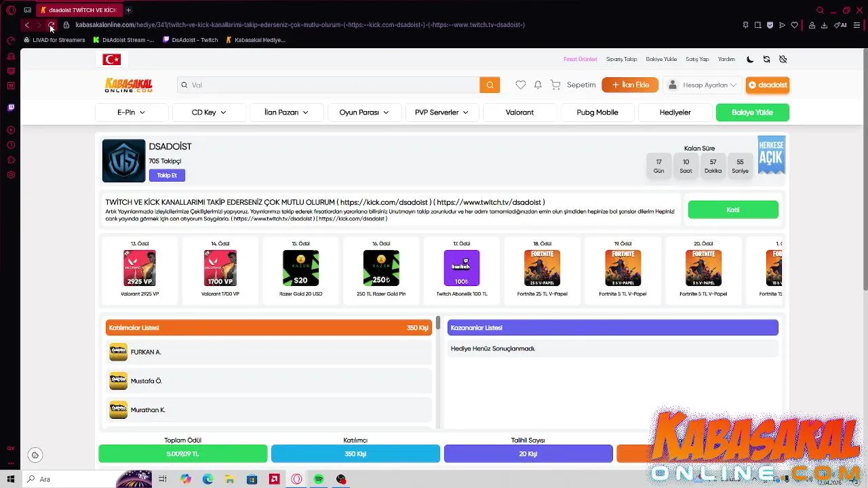Open browser downloads icon

tap(824, 25)
